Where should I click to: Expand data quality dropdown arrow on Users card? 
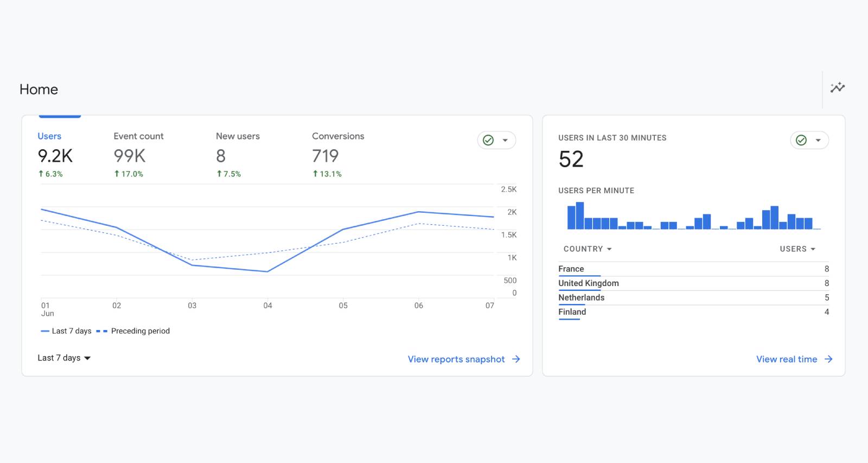[x=505, y=140]
